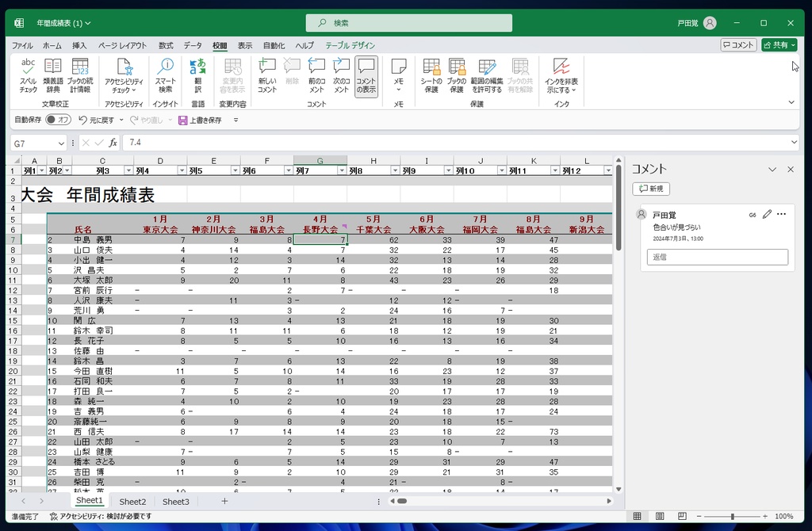Switch to Page Layout view
812x531 pixels.
click(x=660, y=516)
